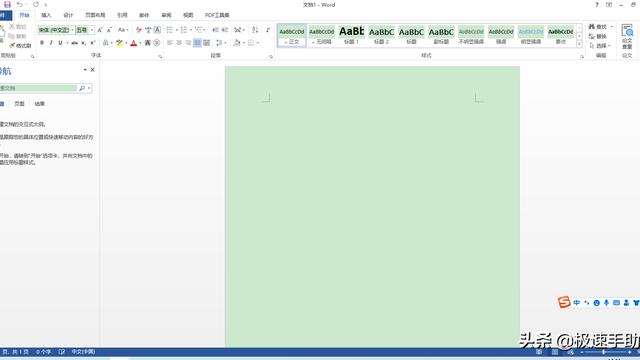The image size is (640, 360).
Task: Open the font size dropdown (五号)
Action: (x=92, y=30)
